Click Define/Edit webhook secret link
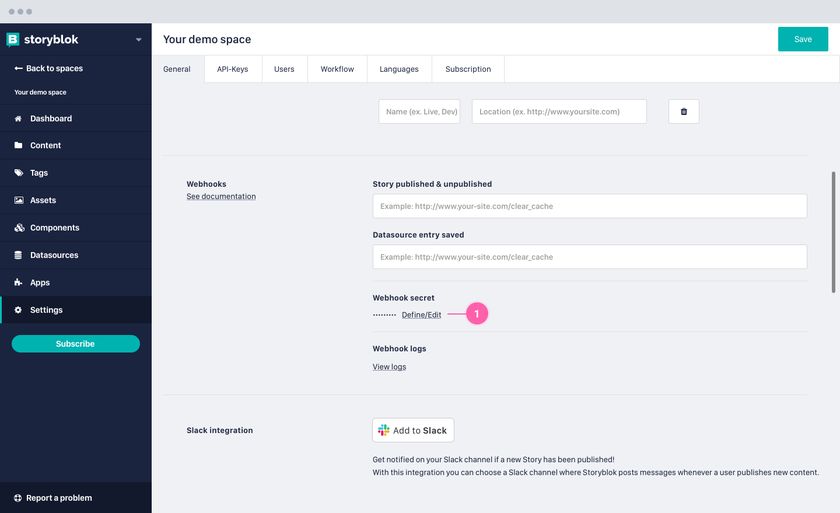Screen dimensions: 840x513 422,315
